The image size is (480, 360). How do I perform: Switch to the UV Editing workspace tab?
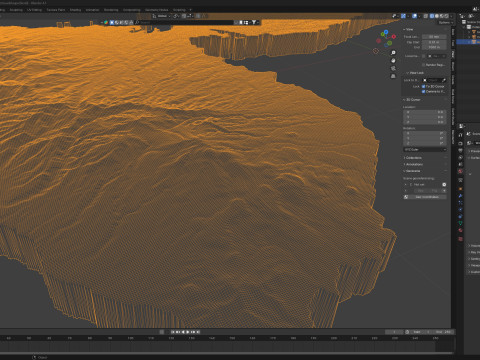[34, 10]
